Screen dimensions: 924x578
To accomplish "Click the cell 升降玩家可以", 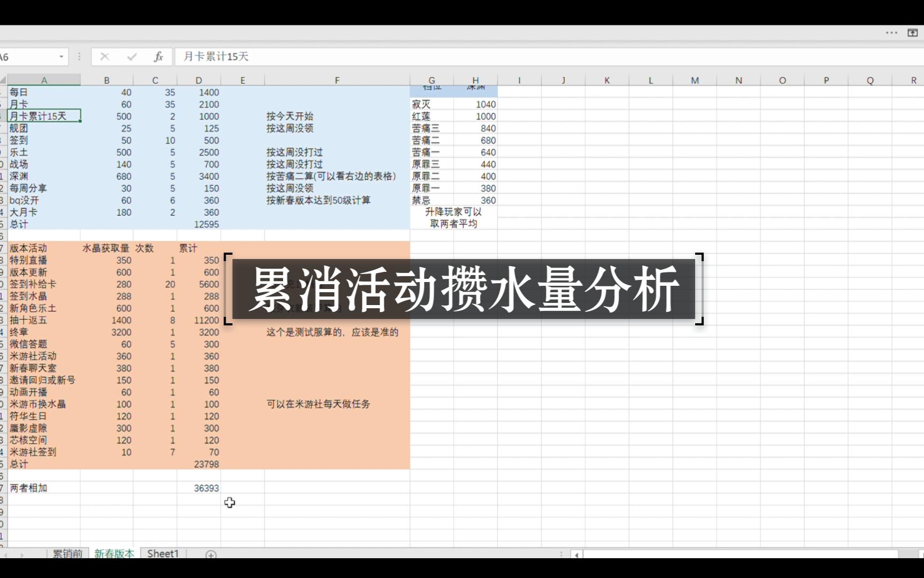I will (453, 212).
